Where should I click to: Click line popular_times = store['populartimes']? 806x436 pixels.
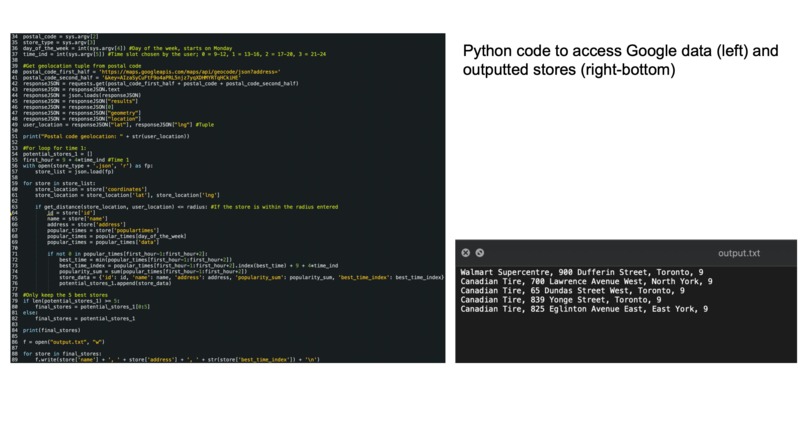pyautogui.click(x=103, y=230)
